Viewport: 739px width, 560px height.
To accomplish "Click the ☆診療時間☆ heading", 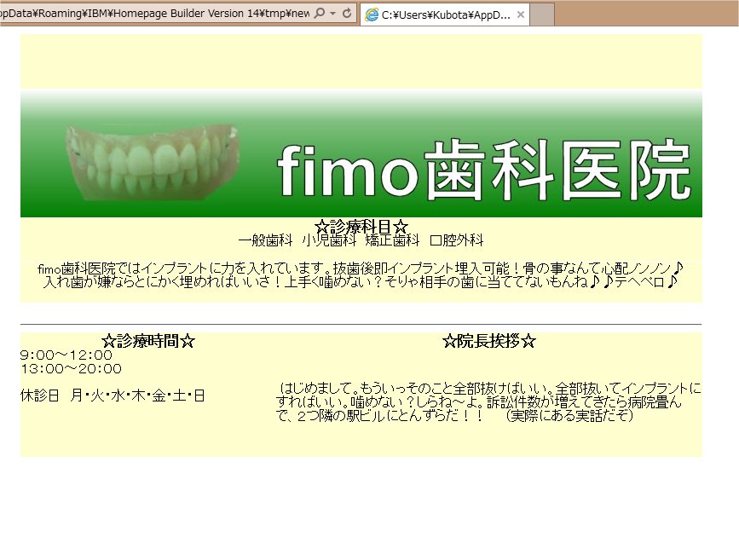I will tap(147, 341).
